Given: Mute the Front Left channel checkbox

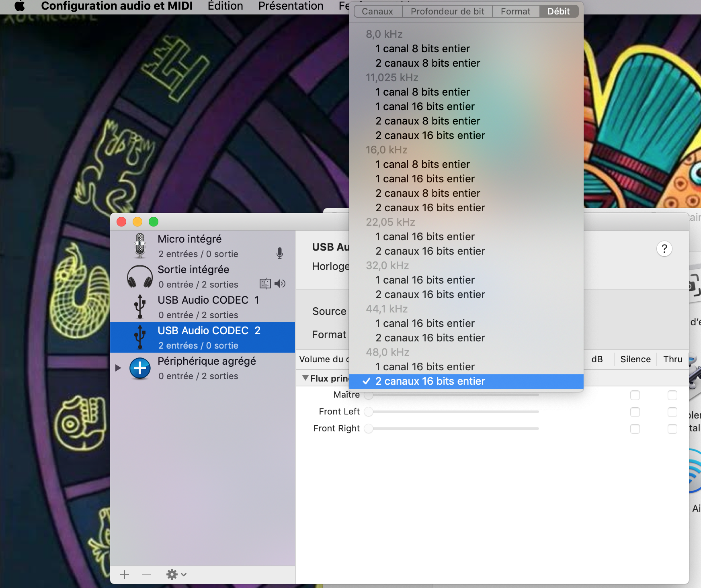Looking at the screenshot, I should pos(635,412).
